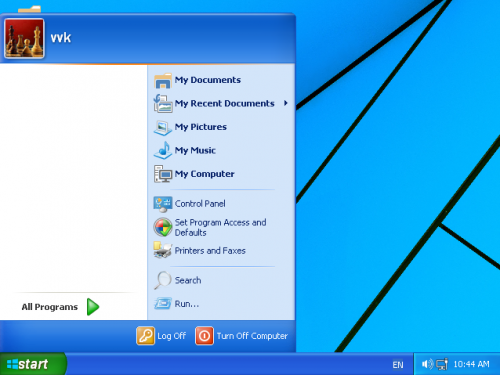
Task: Click the Search magnifying glass icon
Action: (163, 280)
